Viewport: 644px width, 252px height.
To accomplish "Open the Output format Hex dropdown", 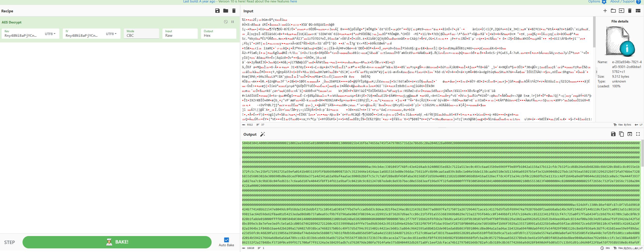I will coord(218,34).
